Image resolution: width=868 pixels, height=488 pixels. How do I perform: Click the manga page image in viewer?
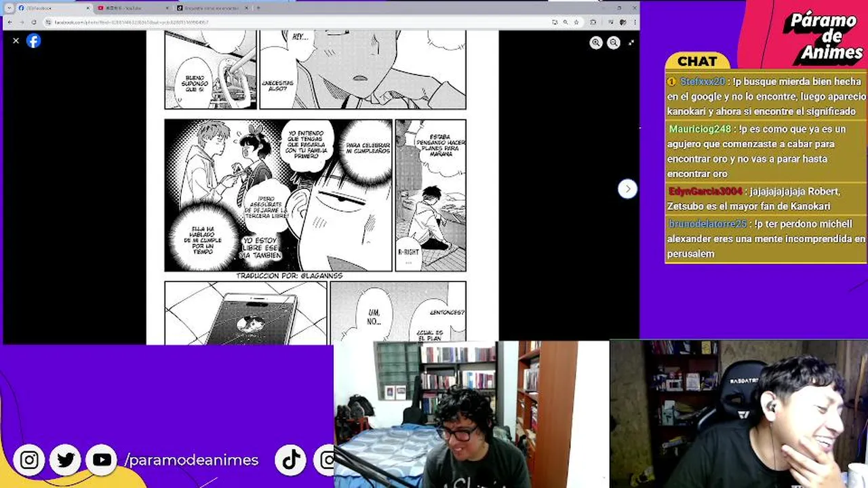pyautogui.click(x=322, y=188)
